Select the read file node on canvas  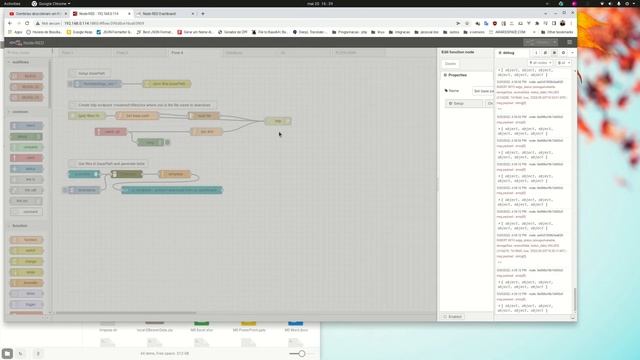(204, 116)
